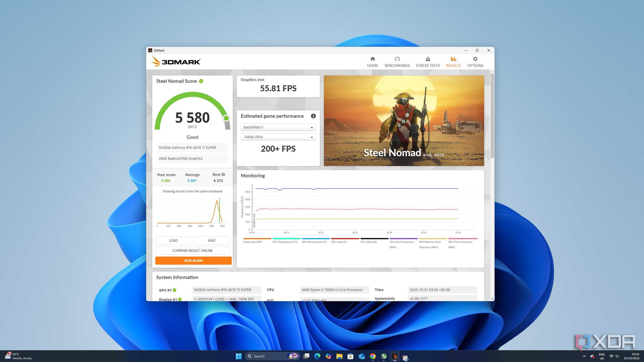644x362 pixels.
Task: Open Google Chrome from the taskbar
Action: (x=372, y=356)
